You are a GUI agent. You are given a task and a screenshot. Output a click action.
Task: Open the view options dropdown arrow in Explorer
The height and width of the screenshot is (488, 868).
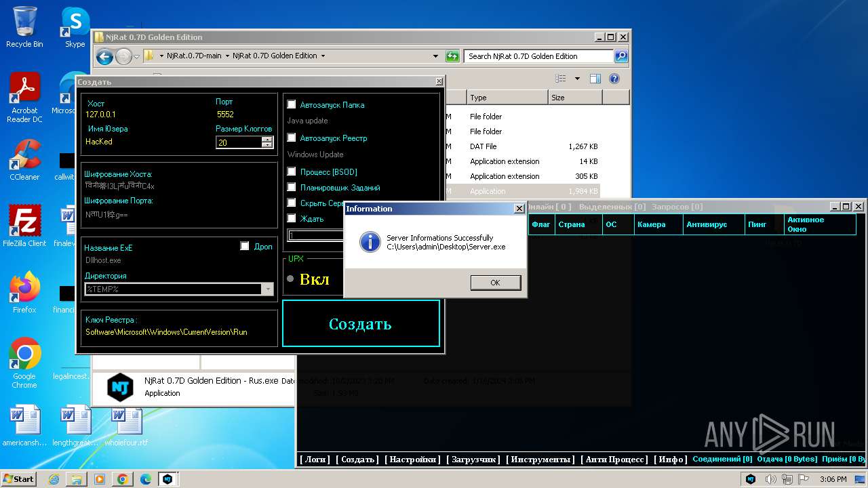[x=577, y=79]
